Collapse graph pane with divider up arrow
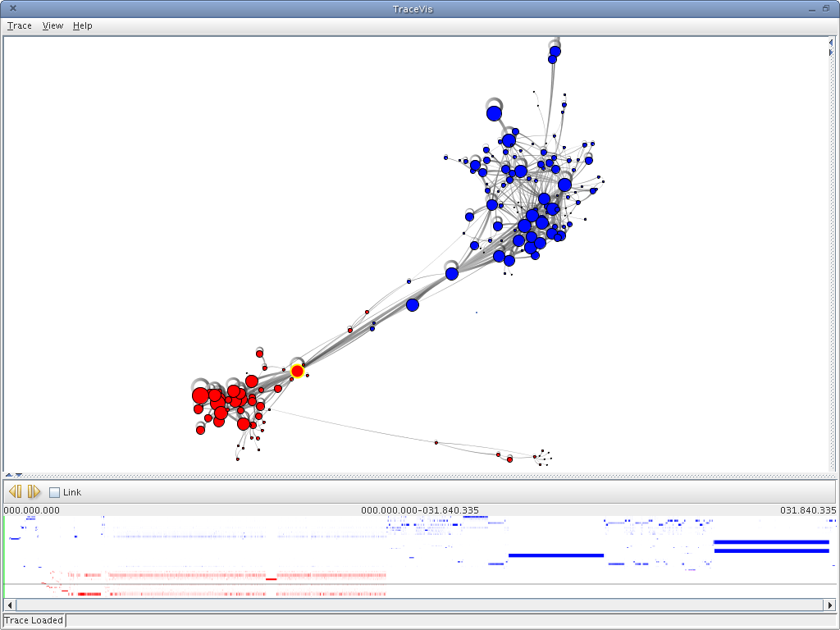 (x=9, y=475)
